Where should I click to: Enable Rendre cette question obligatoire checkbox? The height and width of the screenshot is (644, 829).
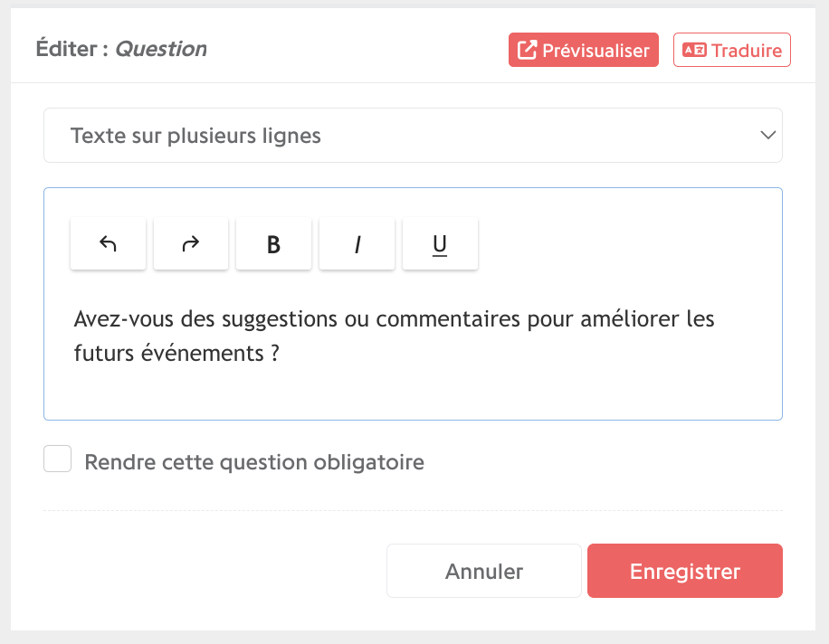(58, 459)
